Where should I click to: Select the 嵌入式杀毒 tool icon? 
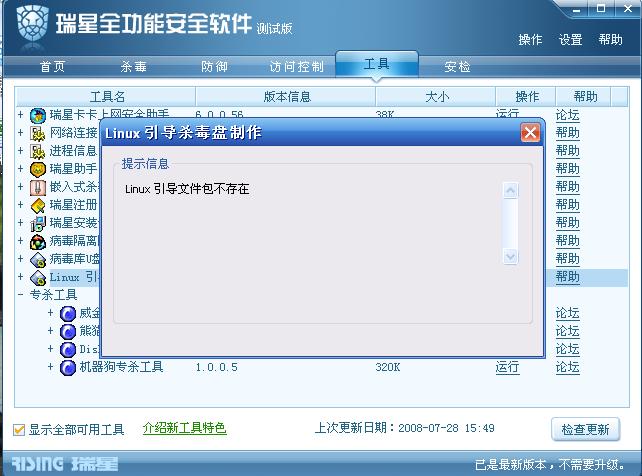click(x=38, y=187)
